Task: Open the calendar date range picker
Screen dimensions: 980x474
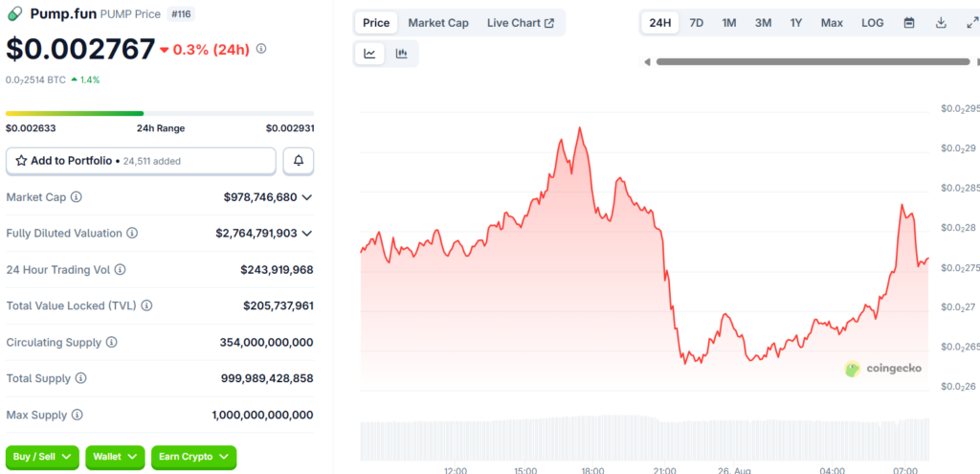Action: tap(909, 23)
